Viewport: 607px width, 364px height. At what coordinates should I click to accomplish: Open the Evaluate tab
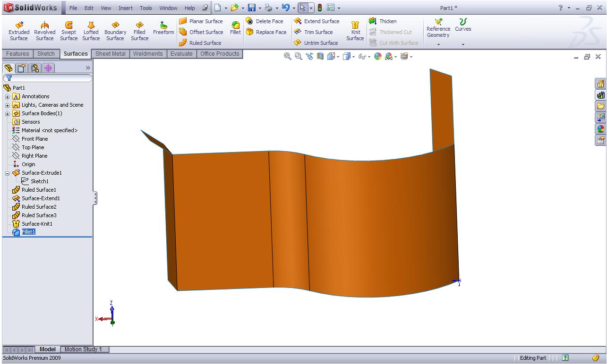[x=182, y=54]
